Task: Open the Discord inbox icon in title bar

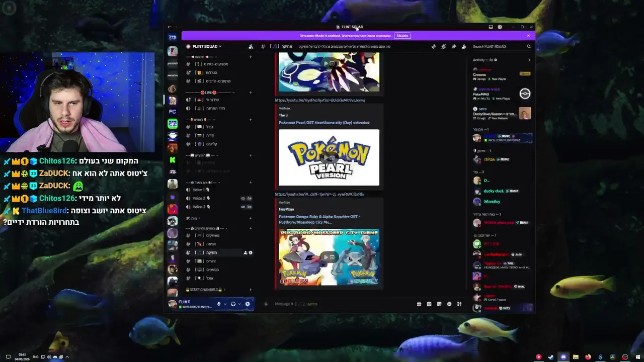Action: (491, 27)
